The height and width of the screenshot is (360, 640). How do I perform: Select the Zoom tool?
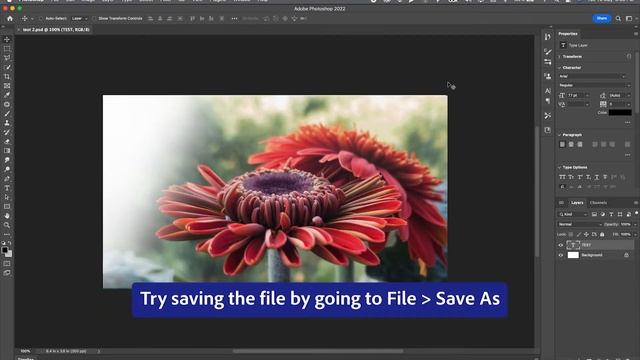point(7,225)
